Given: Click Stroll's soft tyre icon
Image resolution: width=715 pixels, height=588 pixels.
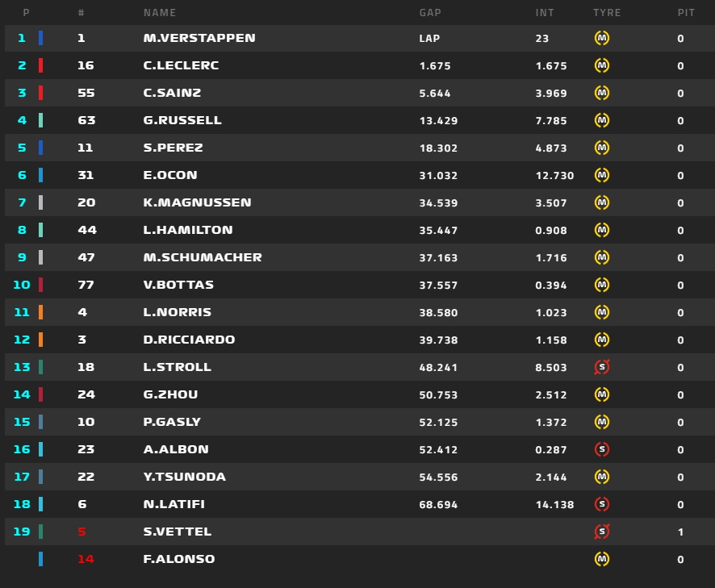Looking at the screenshot, I should (601, 367).
